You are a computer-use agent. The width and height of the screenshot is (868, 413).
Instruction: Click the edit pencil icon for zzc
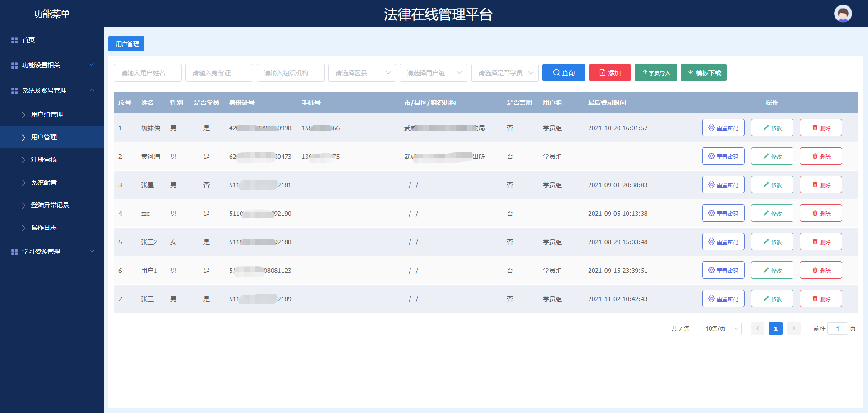pos(766,214)
